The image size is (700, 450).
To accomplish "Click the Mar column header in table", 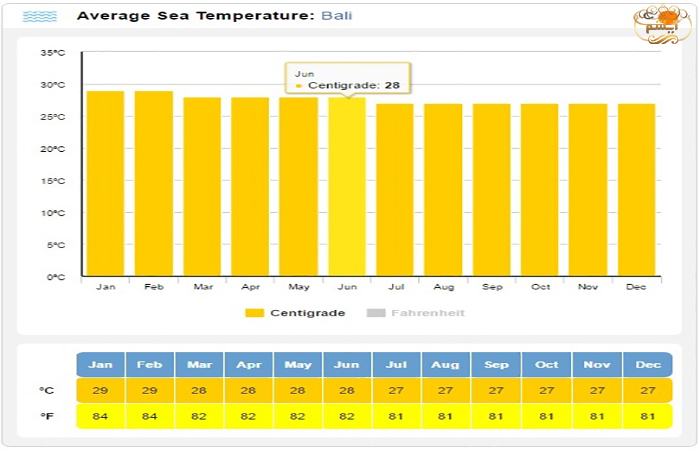I will pos(199,365).
